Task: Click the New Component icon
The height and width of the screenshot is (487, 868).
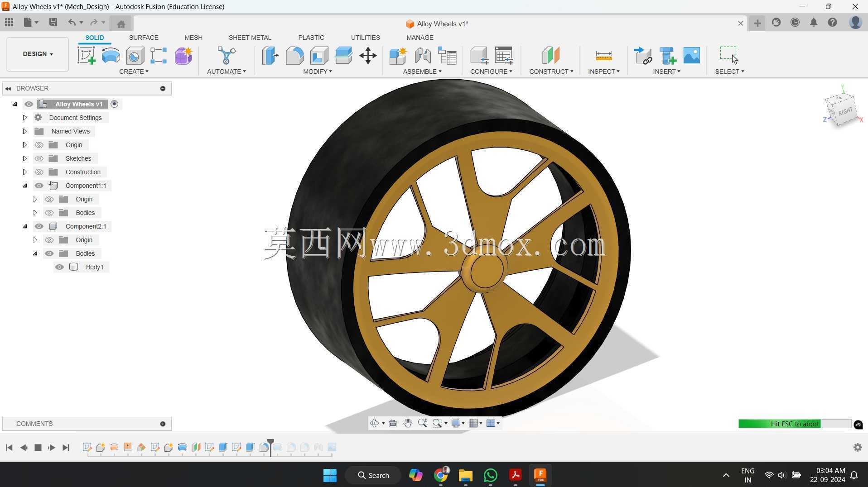Action: click(x=398, y=56)
